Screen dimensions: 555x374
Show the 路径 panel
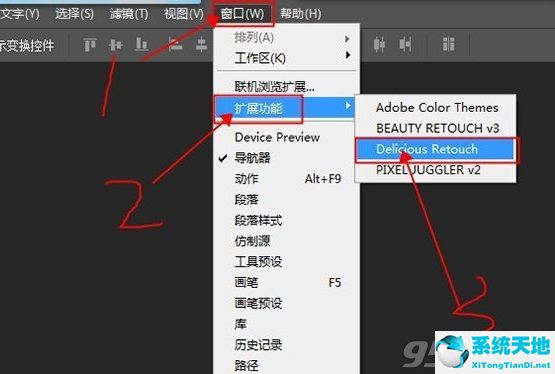286,365
